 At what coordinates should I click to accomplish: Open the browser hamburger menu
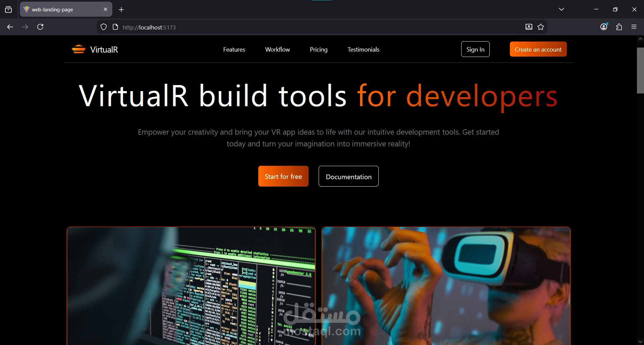click(x=634, y=27)
